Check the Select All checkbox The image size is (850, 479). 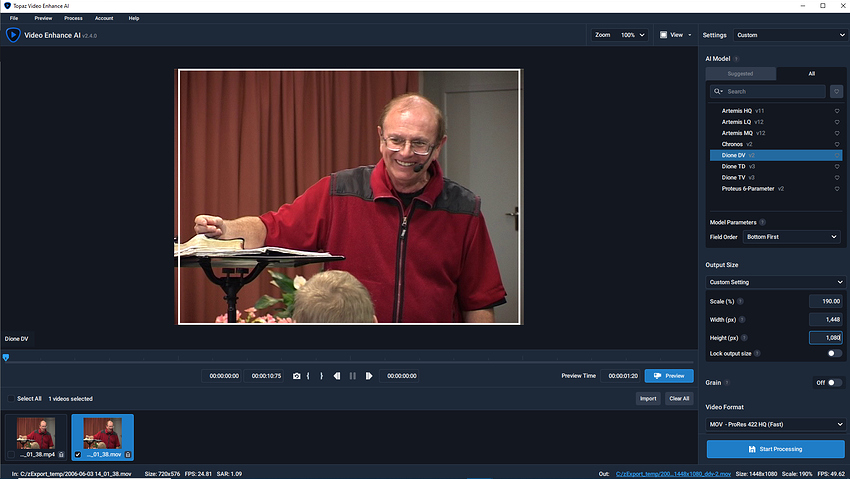(x=11, y=399)
